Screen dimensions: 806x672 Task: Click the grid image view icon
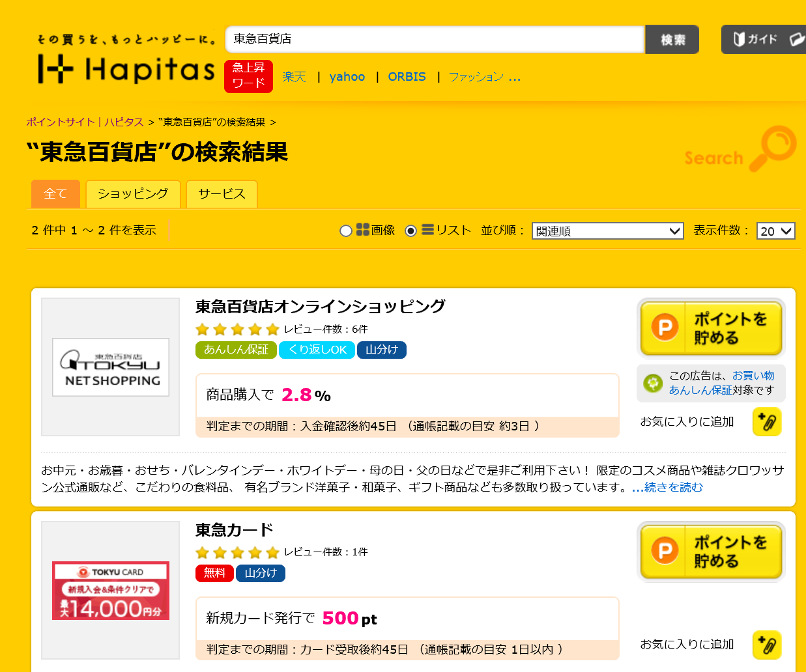click(x=363, y=230)
